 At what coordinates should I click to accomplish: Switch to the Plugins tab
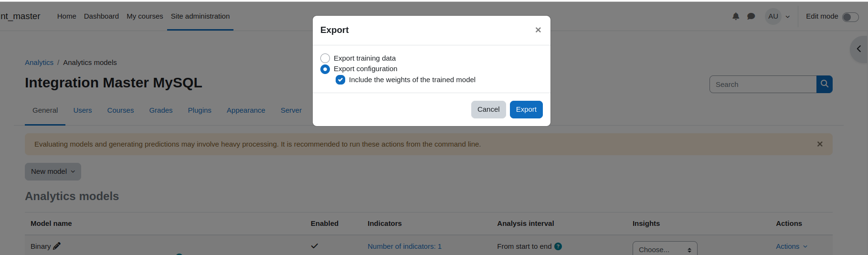click(200, 110)
